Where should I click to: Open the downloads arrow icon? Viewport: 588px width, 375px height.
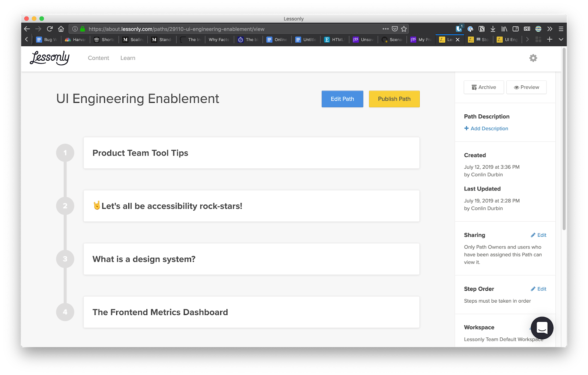[x=493, y=29]
